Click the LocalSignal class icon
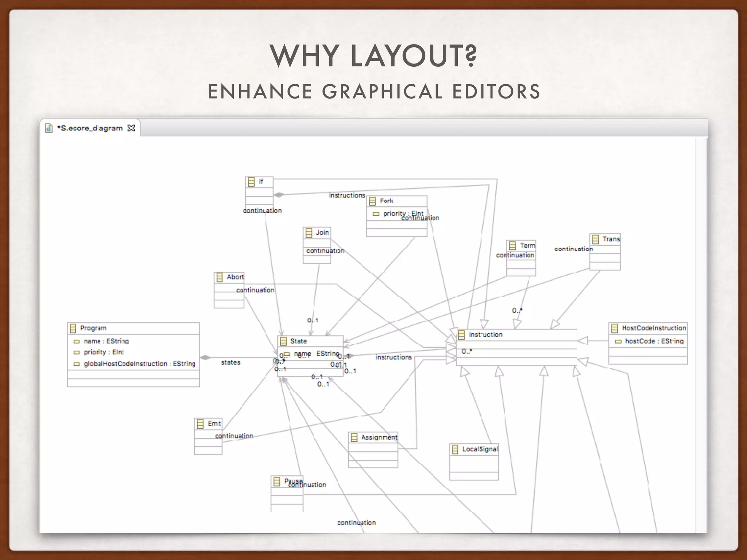The image size is (747, 560). (x=455, y=449)
